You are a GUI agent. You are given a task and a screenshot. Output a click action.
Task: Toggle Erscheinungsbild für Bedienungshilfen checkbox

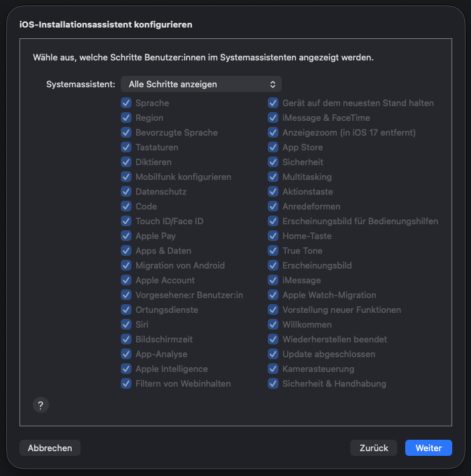pyautogui.click(x=273, y=221)
